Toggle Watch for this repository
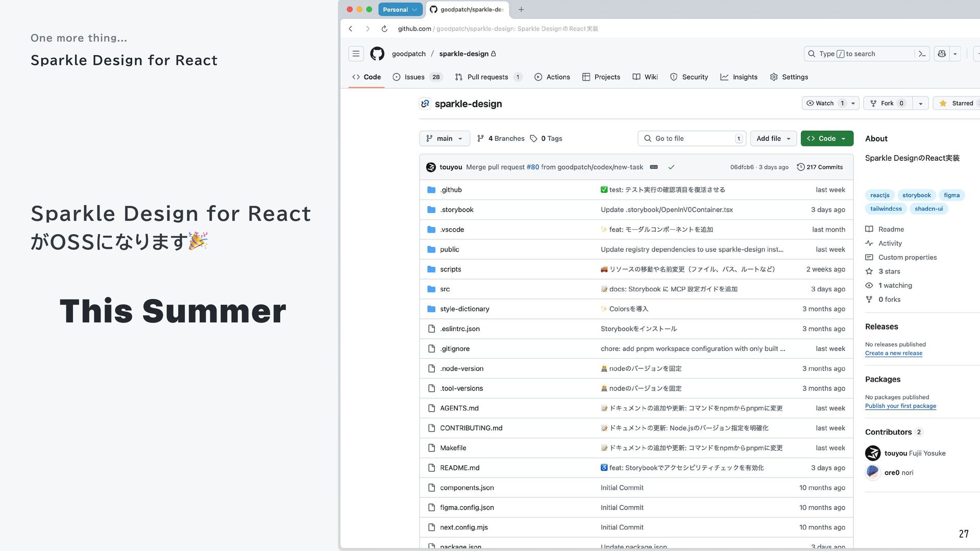The height and width of the screenshot is (551, 980). 825,103
